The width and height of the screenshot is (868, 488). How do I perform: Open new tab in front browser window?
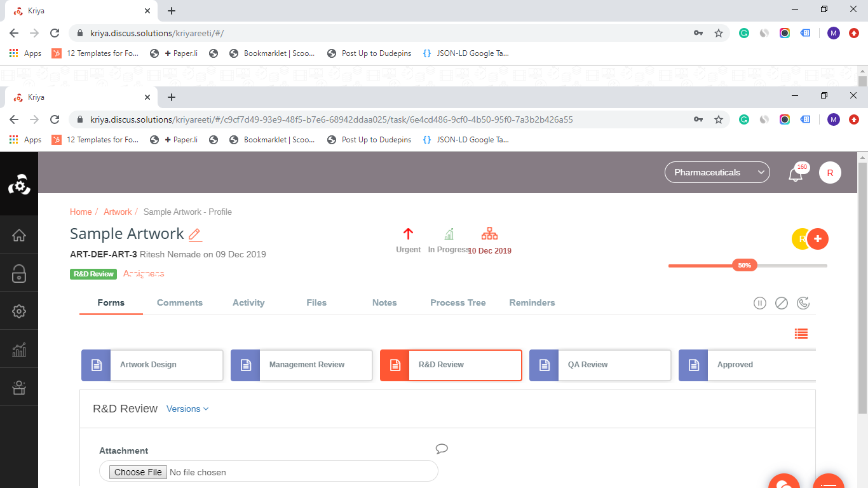(172, 97)
